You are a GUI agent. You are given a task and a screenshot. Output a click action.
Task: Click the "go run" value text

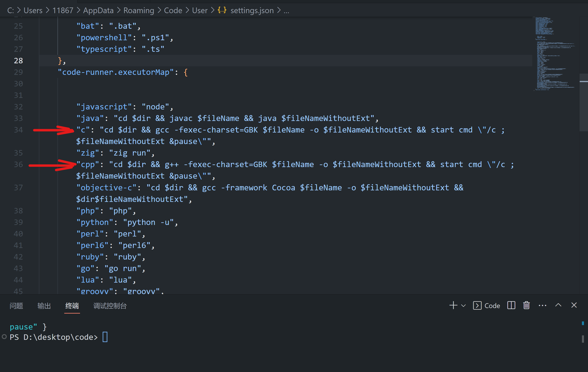coord(123,269)
